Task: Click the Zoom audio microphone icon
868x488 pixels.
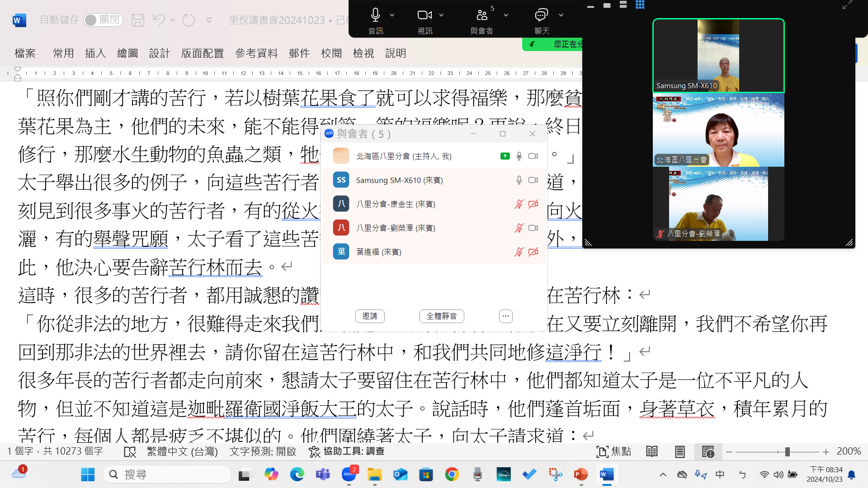Action: click(375, 15)
